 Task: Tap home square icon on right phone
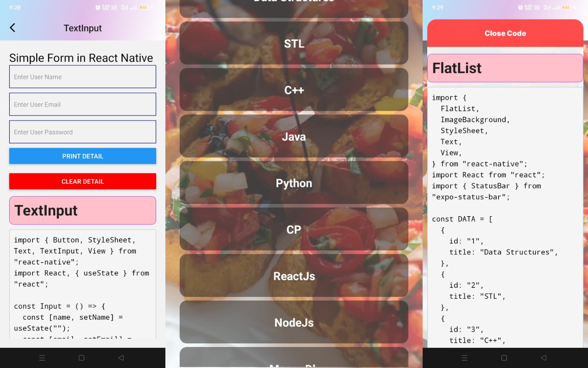click(x=504, y=358)
